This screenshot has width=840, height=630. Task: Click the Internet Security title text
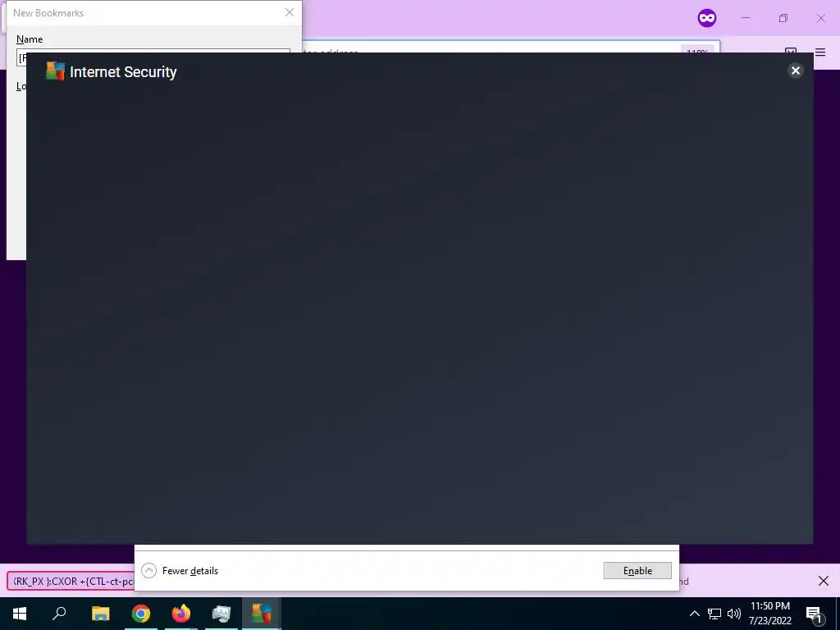pyautogui.click(x=123, y=72)
